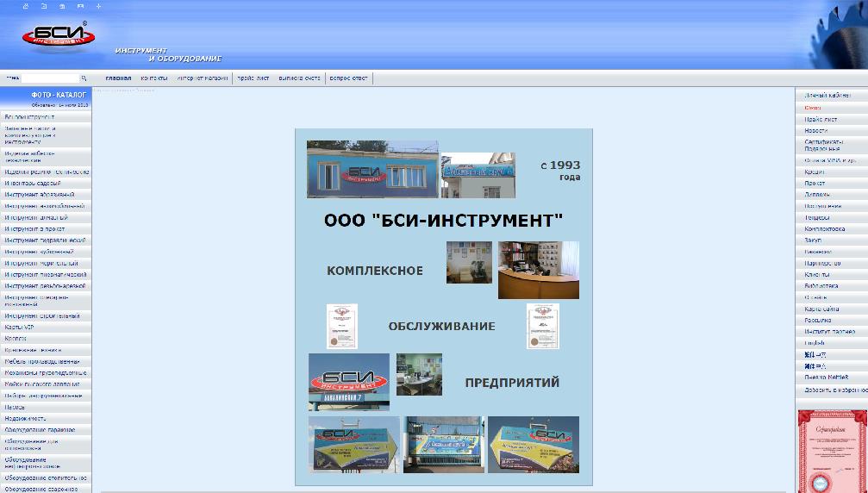Open Комплектовка link

(x=825, y=229)
